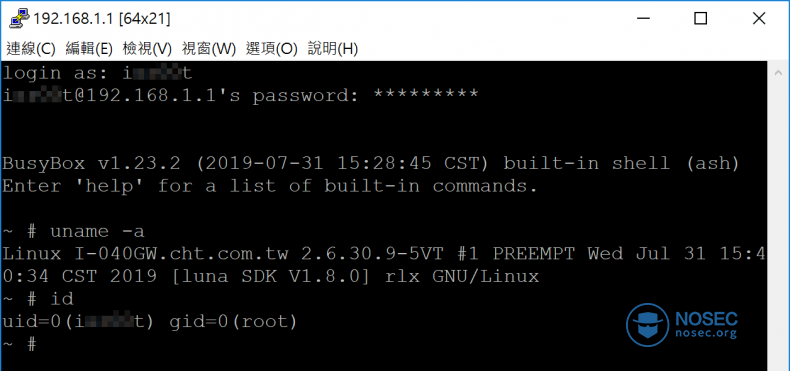Viewport: 790px width, 371px height.
Task: Maximize the terminal window
Action: 700,19
